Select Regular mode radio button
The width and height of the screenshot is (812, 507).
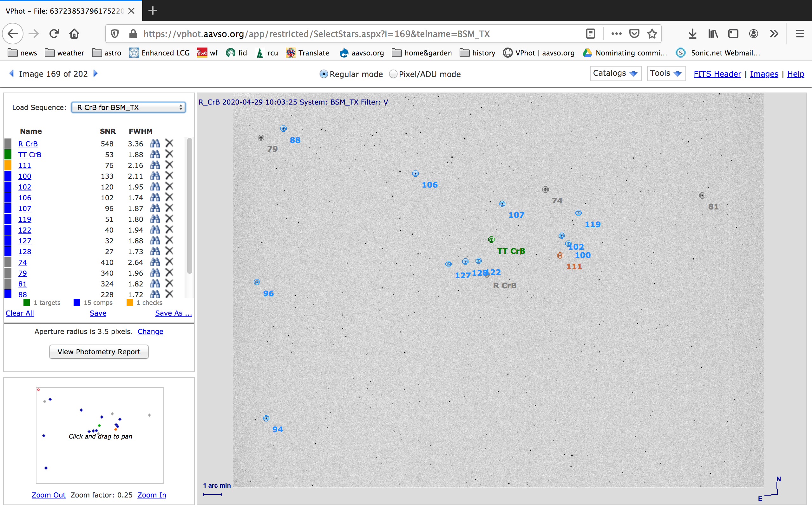[x=324, y=74]
